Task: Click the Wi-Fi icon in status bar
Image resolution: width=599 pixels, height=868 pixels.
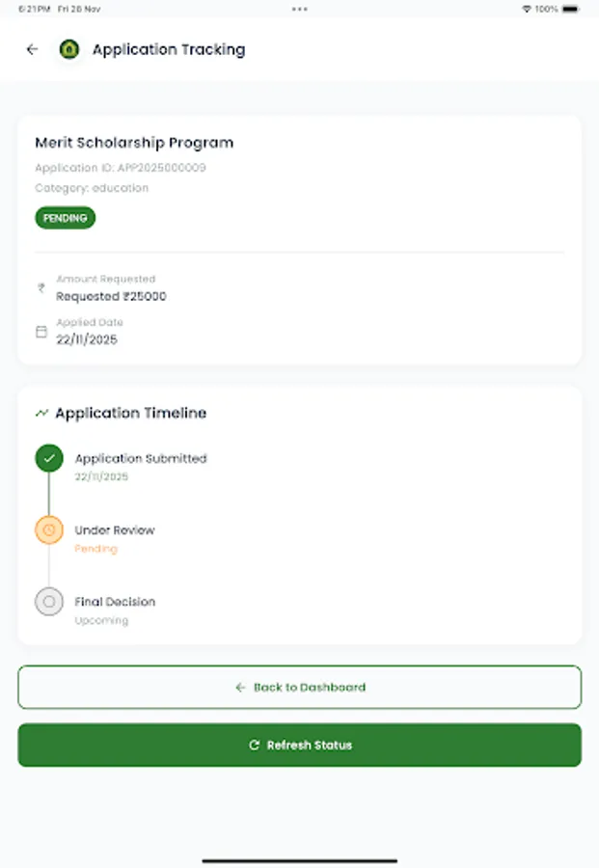Action: tap(527, 9)
